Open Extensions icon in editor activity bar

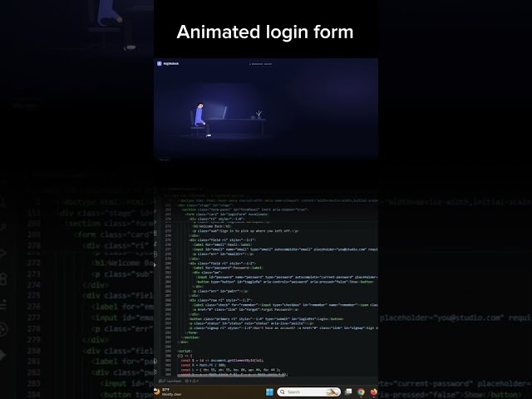tap(155, 233)
